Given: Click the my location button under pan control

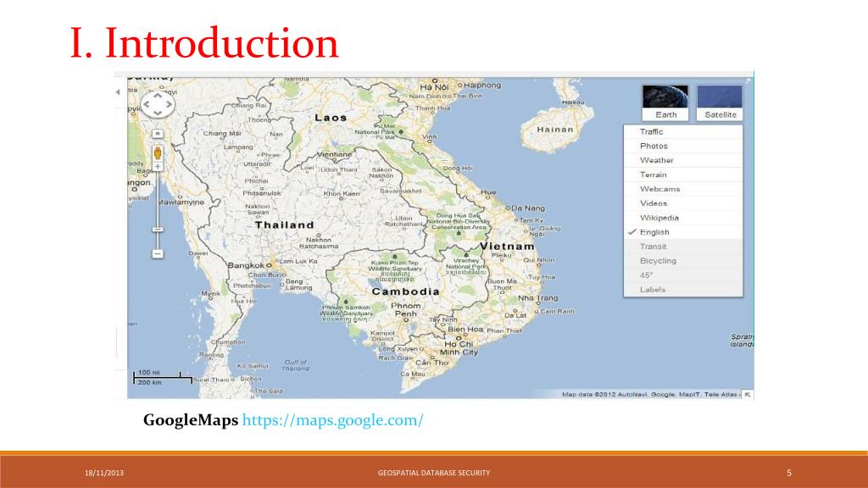Looking at the screenshot, I should (x=158, y=133).
